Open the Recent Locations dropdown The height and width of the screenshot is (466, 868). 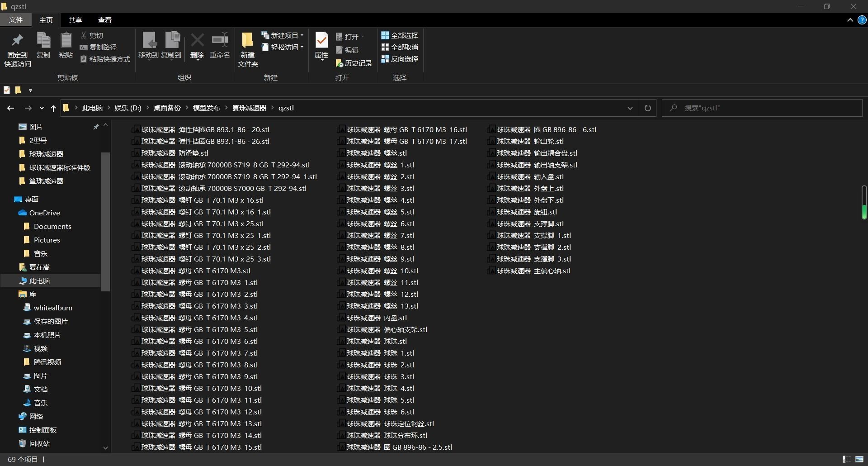click(42, 108)
